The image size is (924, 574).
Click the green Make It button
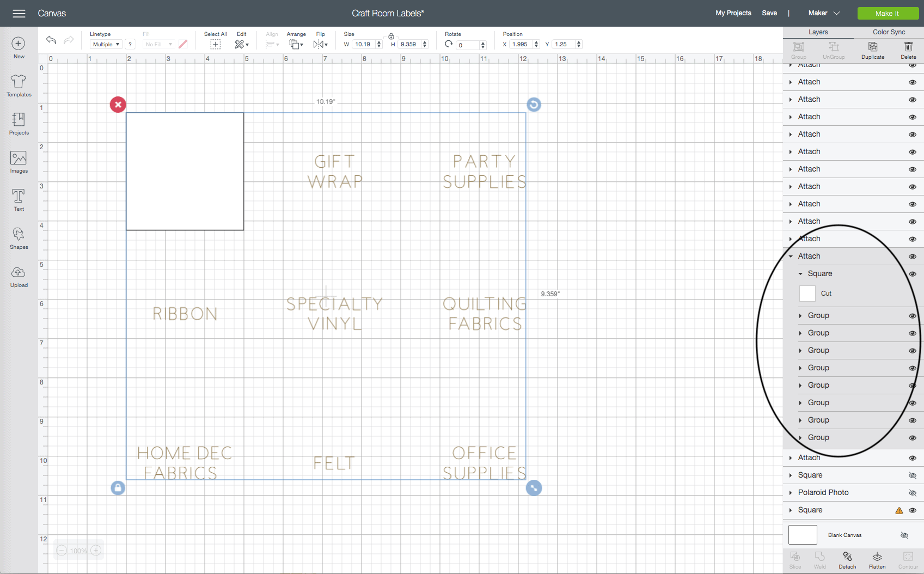pos(888,13)
